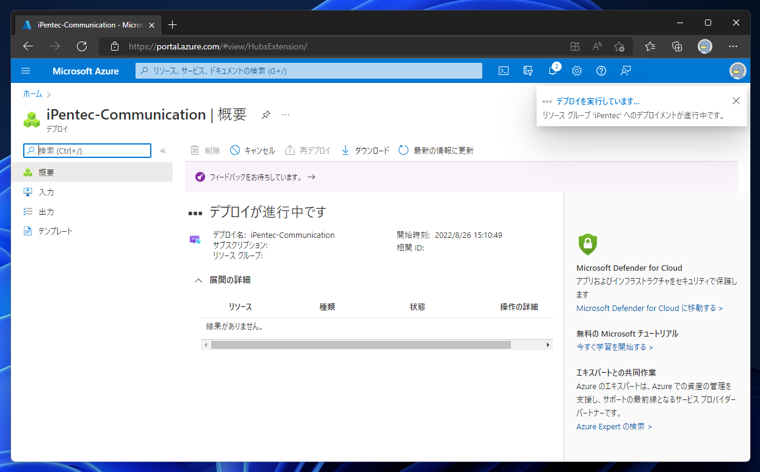Viewport: 760px width, 472px height.
Task: Click the left menu search field
Action: (87, 151)
